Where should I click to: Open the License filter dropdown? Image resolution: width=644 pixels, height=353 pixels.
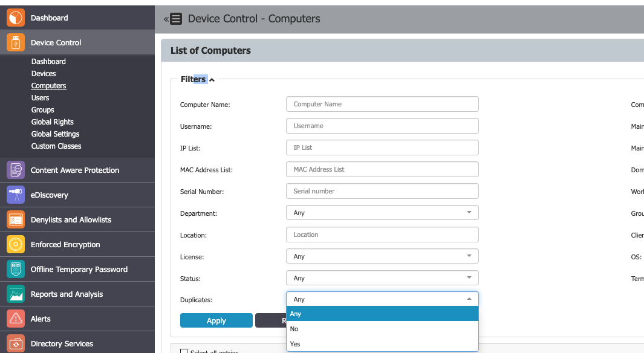[x=382, y=256]
